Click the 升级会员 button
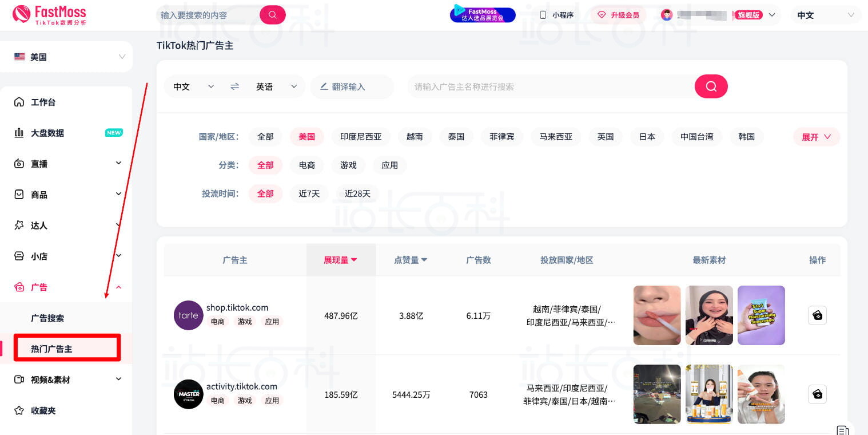This screenshot has height=435, width=868. coord(618,15)
